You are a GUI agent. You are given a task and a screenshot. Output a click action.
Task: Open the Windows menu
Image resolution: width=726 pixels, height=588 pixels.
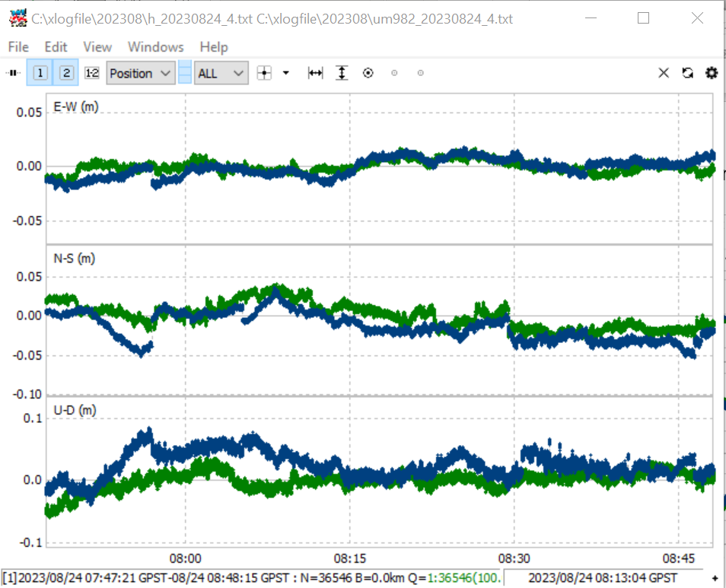tap(155, 46)
